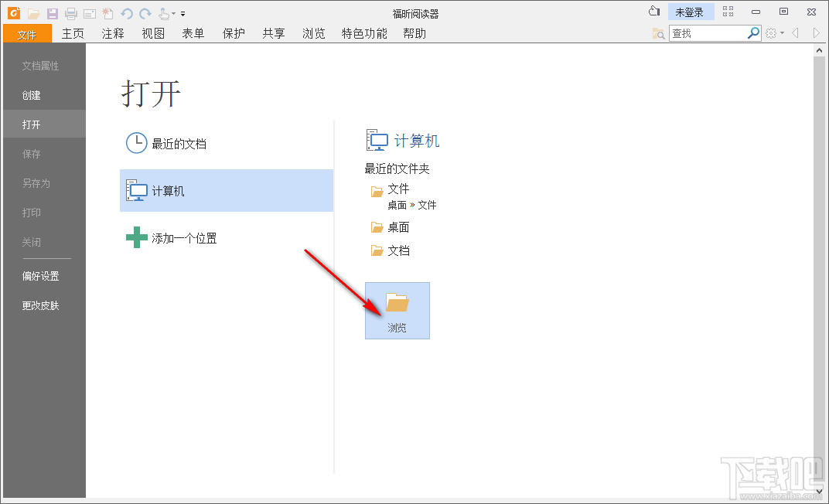Run a search with the magnifier icon

pyautogui.click(x=752, y=32)
